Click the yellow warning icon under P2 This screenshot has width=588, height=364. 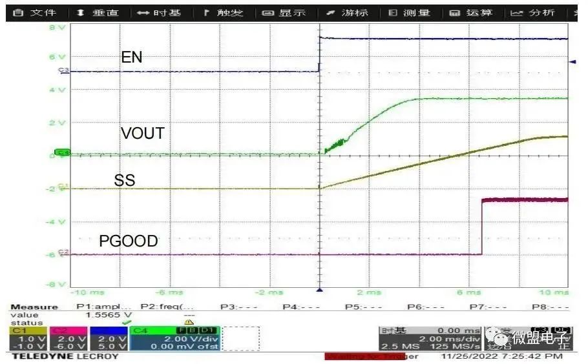(189, 322)
